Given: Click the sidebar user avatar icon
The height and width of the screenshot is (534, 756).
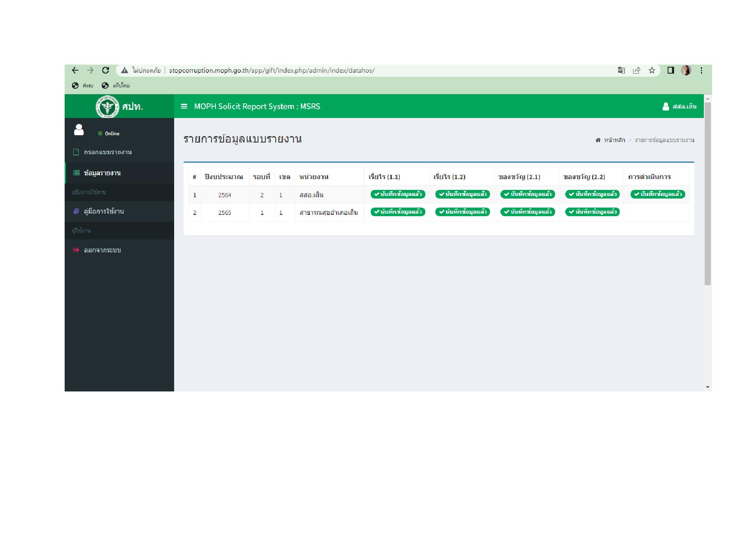Looking at the screenshot, I should (79, 130).
